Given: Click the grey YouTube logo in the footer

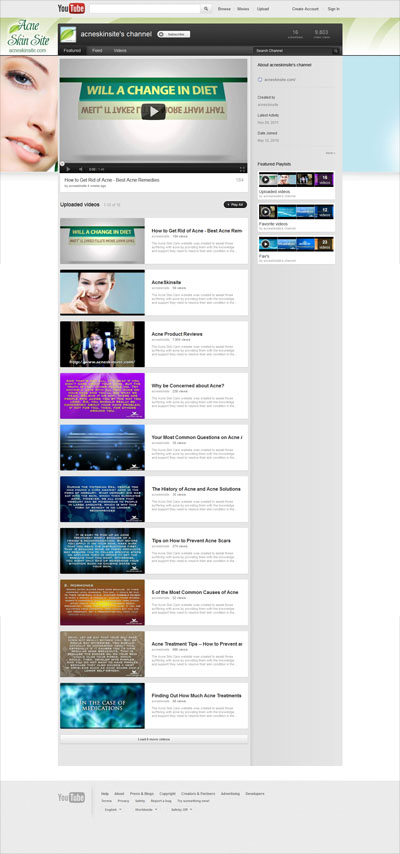Looking at the screenshot, I should coord(71,797).
